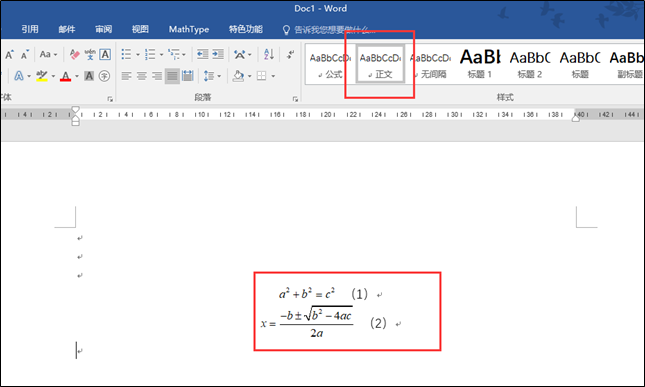Apply the 标题 style

(580, 65)
